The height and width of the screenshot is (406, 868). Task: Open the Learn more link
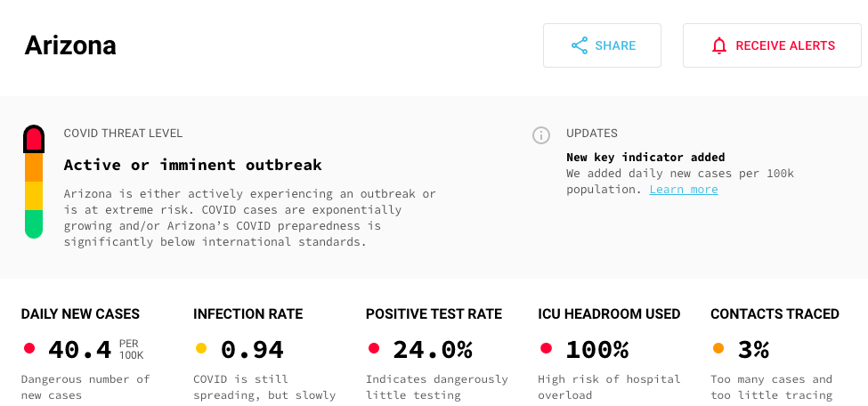coord(683,190)
